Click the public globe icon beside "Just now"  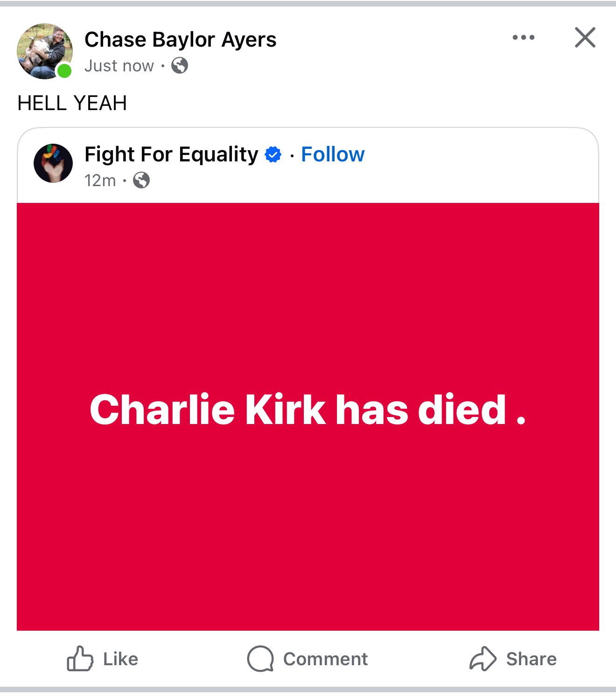click(x=180, y=66)
